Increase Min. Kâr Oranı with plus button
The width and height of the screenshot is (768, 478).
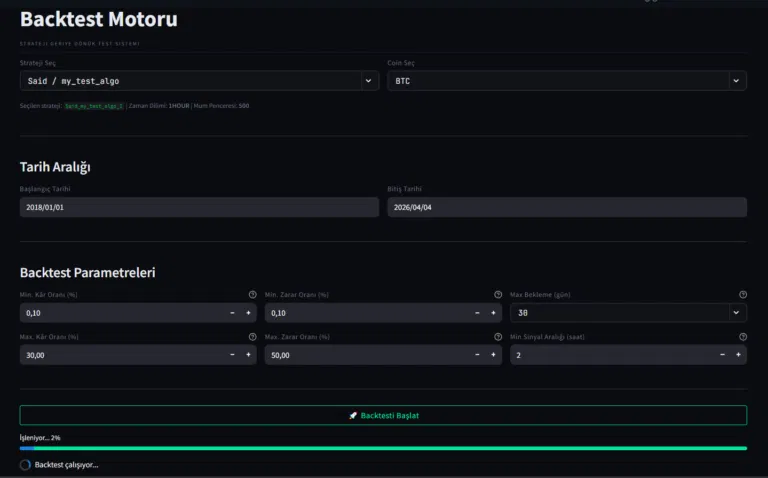pyautogui.click(x=248, y=313)
